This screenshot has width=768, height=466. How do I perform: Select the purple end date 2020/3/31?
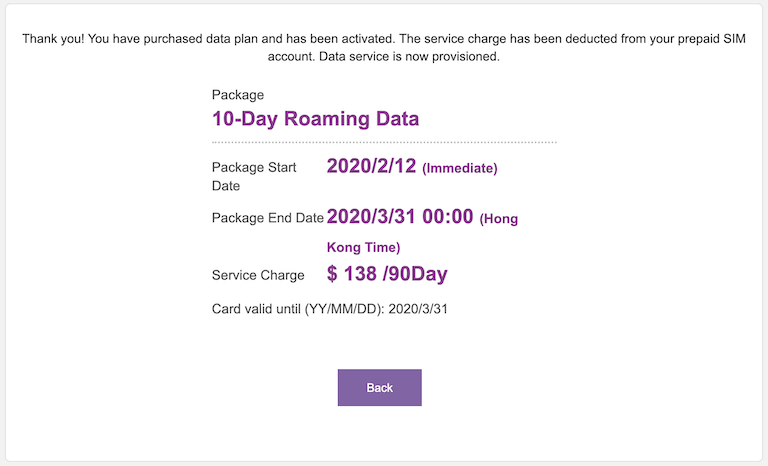click(x=371, y=217)
